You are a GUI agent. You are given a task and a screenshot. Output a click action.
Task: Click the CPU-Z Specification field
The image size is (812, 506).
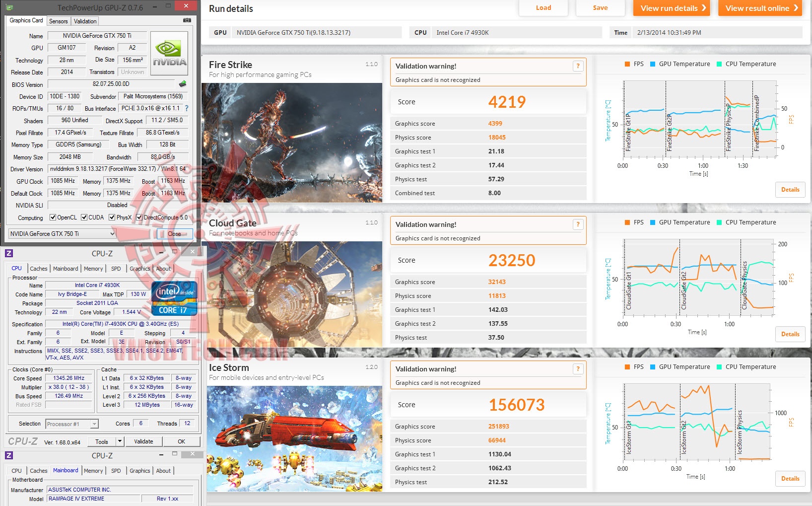(121, 324)
